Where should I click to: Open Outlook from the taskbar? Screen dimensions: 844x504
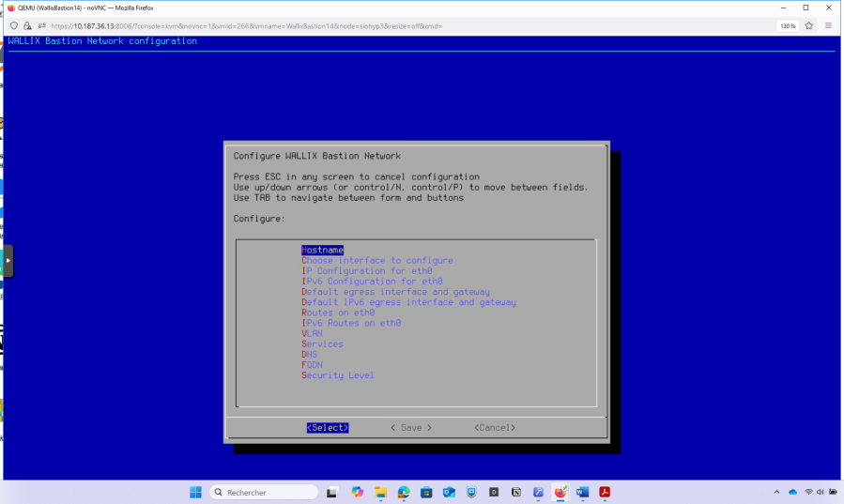click(x=448, y=492)
